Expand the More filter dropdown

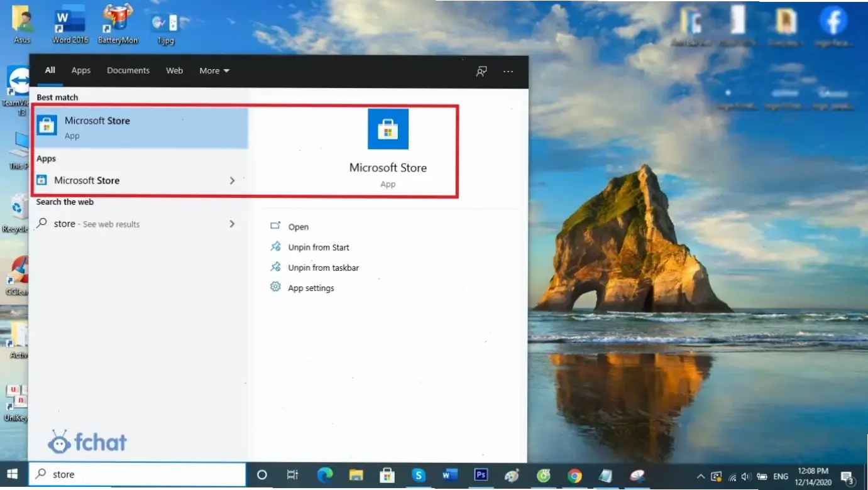pos(214,71)
